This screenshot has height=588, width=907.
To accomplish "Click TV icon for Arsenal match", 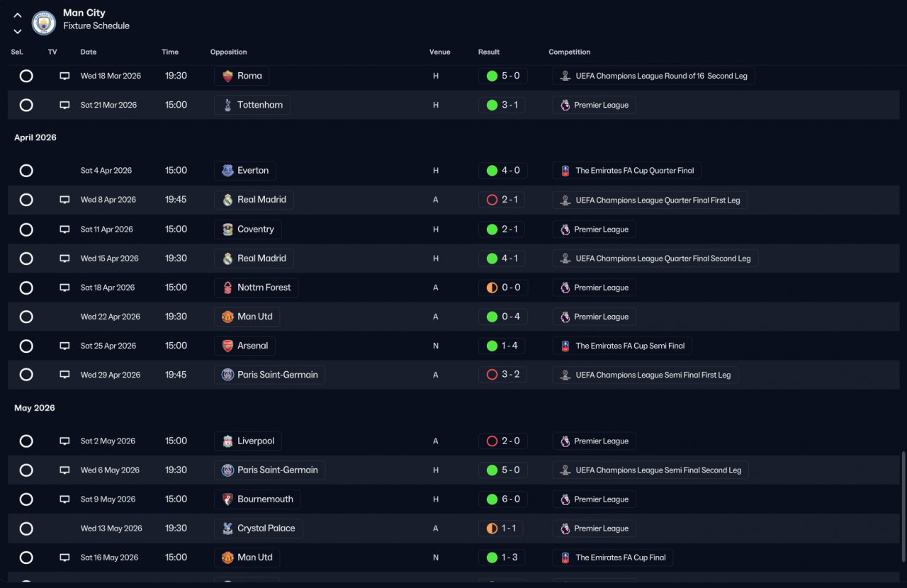I will (64, 346).
